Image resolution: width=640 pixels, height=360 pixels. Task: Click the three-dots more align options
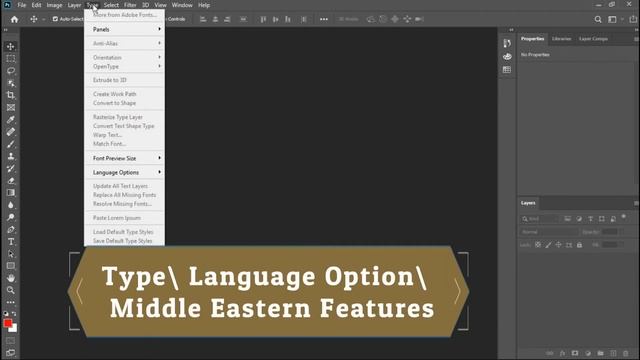pos(324,19)
